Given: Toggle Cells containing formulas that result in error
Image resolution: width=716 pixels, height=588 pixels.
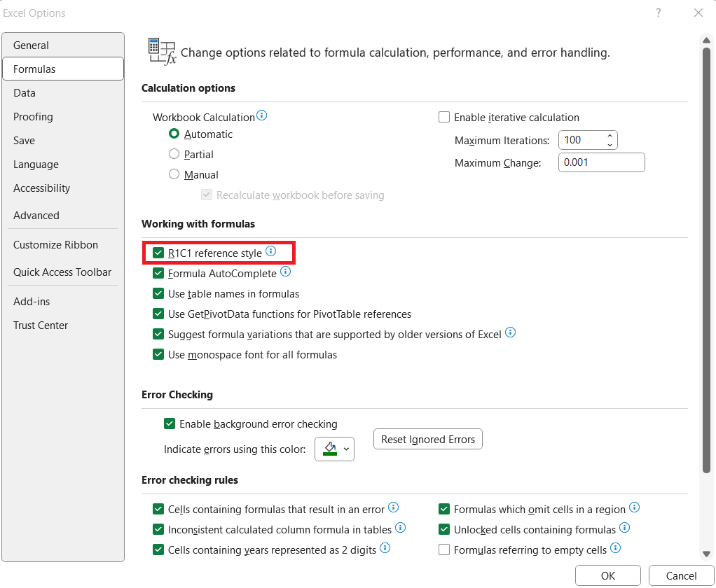Looking at the screenshot, I should click(x=158, y=509).
